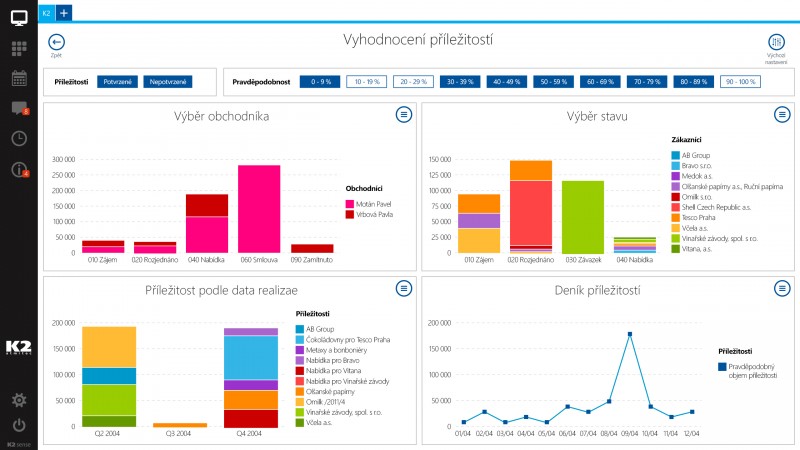Toggle the Nepotvrzené opportunities filter
Image resolution: width=800 pixels, height=450 pixels.
tap(167, 82)
